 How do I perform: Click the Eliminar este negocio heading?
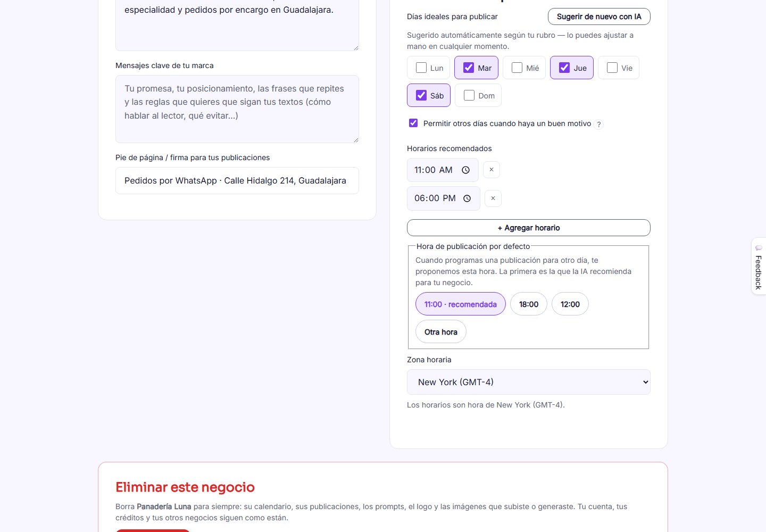[x=185, y=487]
